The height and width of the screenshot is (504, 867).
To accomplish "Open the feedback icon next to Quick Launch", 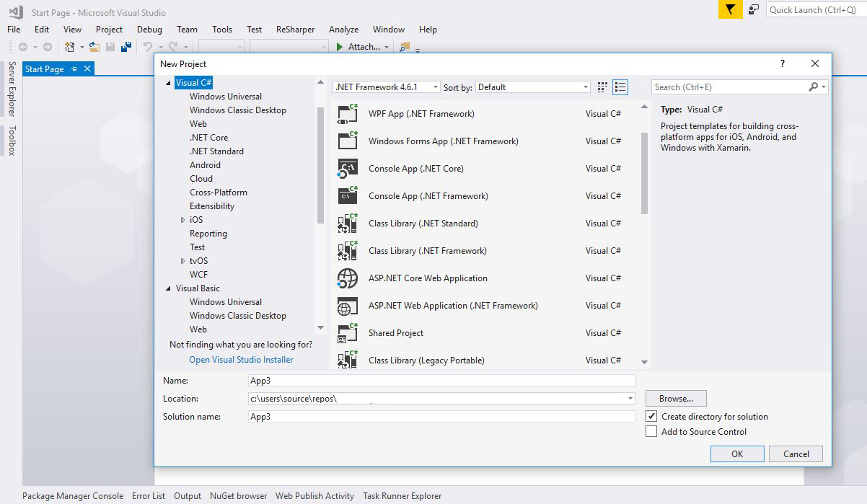I will coord(754,9).
